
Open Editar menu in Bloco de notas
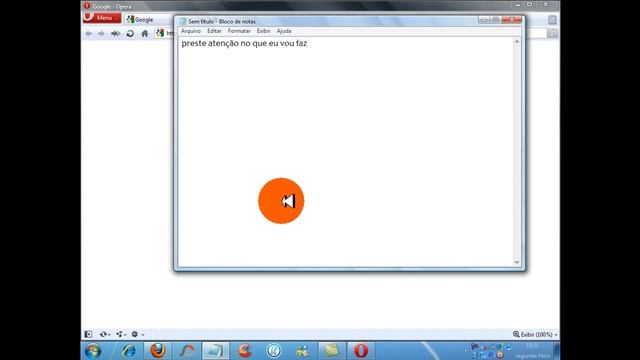(x=214, y=31)
